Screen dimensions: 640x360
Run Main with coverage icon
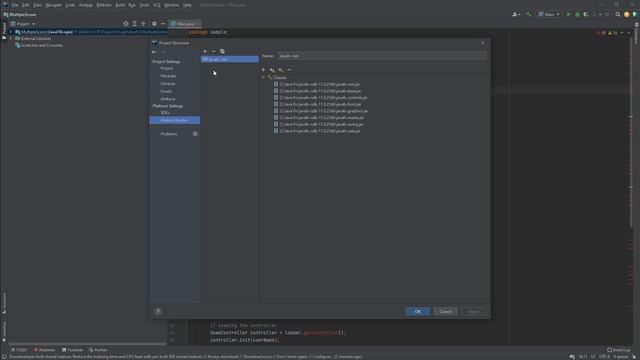[x=586, y=14]
